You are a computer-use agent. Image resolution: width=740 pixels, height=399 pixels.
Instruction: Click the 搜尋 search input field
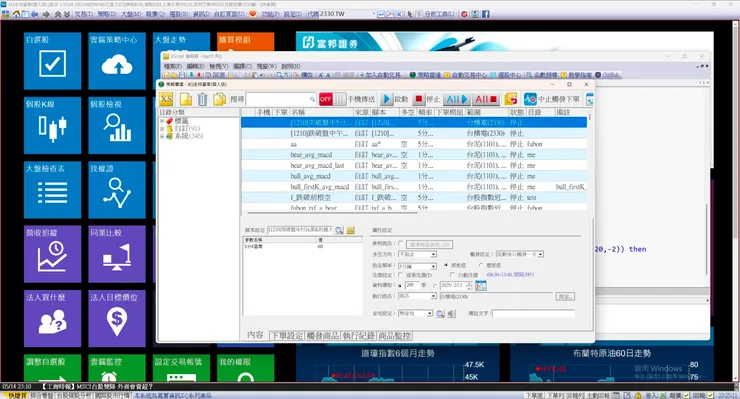coord(280,99)
